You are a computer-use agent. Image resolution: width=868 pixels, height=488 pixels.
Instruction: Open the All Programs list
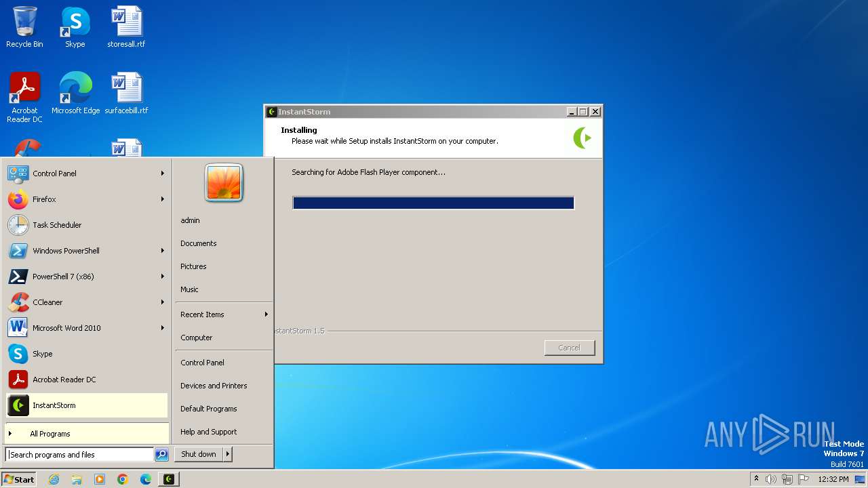coord(86,434)
